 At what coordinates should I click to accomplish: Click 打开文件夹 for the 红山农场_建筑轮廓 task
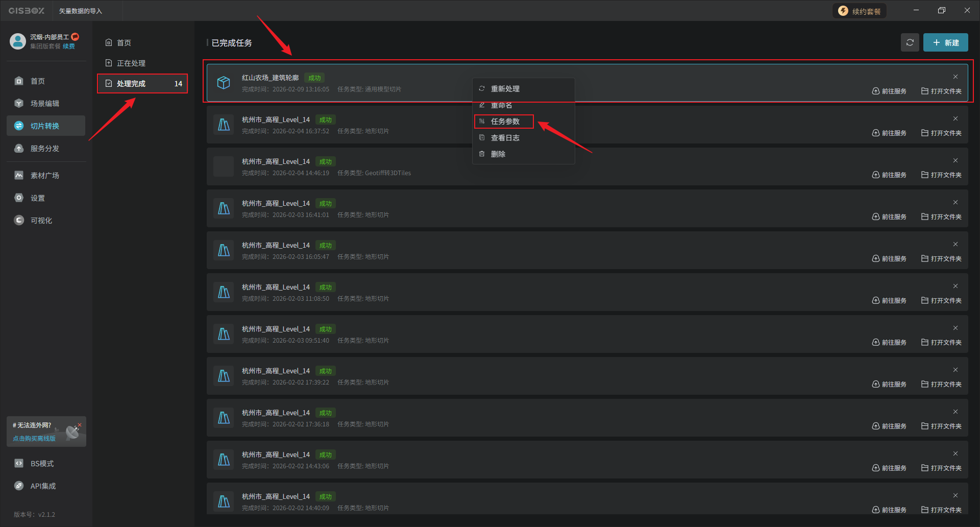(x=941, y=91)
